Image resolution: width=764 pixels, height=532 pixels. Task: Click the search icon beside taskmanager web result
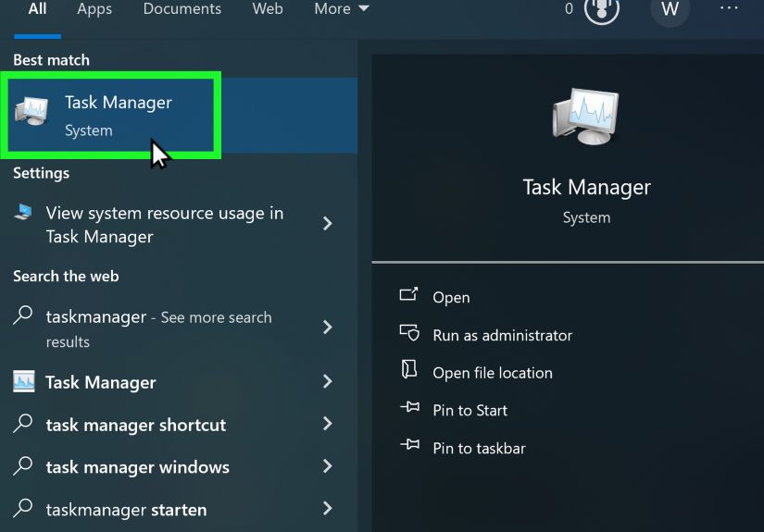click(x=23, y=315)
